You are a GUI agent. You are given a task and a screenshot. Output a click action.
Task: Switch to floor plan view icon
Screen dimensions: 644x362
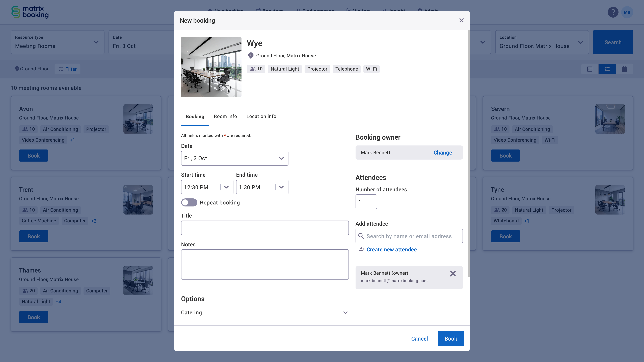pos(590,69)
